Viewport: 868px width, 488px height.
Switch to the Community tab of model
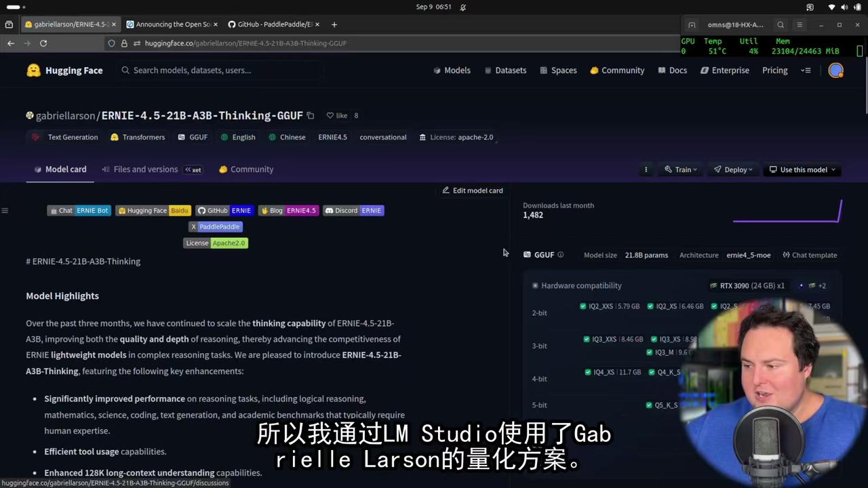tap(245, 169)
